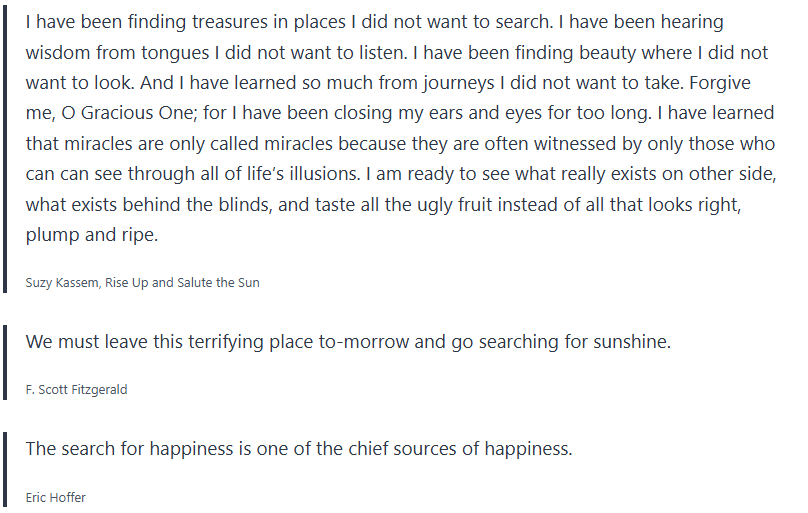Select the quote starting "We must leave this terrifying"
This screenshot has width=808, height=513.
(x=348, y=341)
